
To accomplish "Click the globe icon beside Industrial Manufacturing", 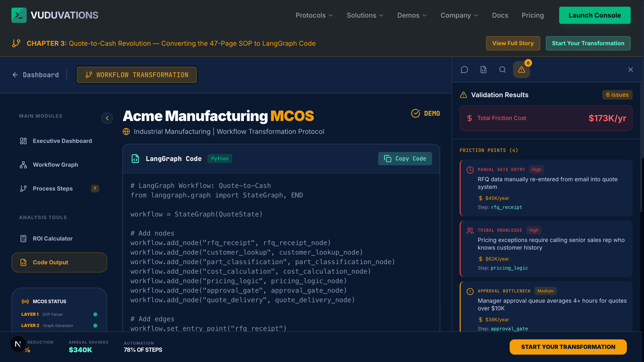I will (x=126, y=131).
